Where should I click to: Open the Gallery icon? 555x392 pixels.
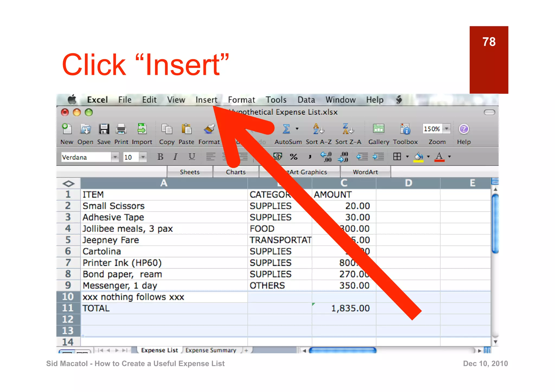pyautogui.click(x=378, y=129)
